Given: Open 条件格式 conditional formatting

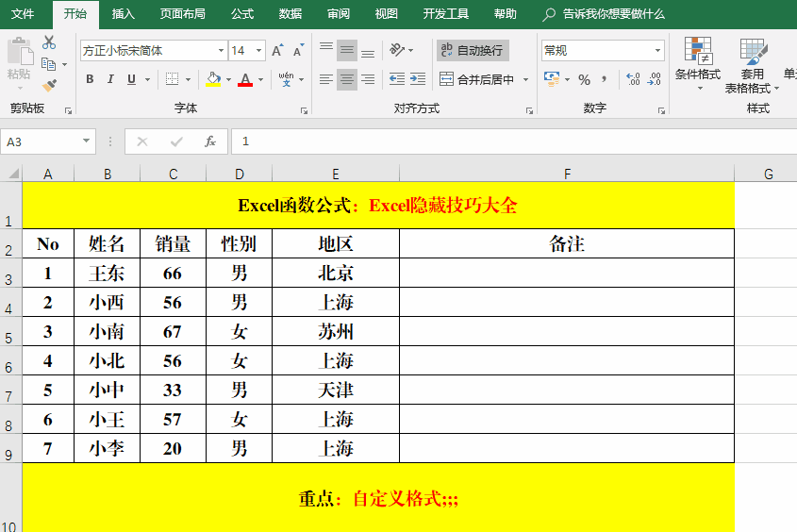Looking at the screenshot, I should pyautogui.click(x=698, y=63).
